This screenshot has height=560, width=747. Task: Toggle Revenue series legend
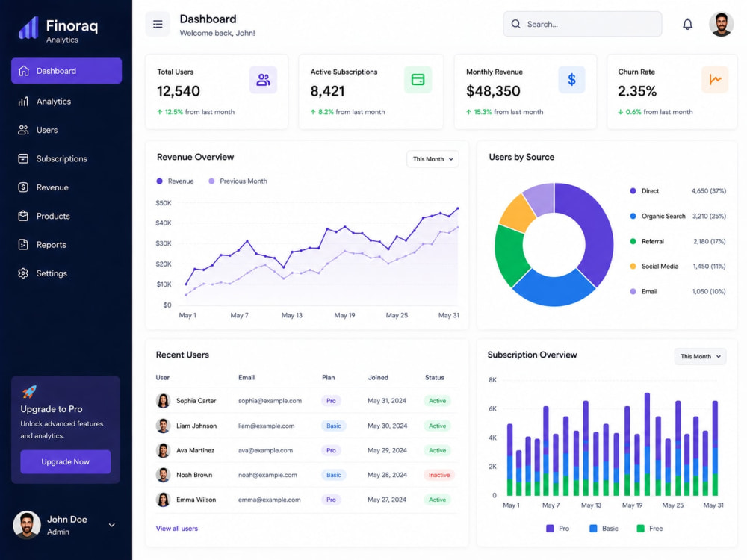176,181
